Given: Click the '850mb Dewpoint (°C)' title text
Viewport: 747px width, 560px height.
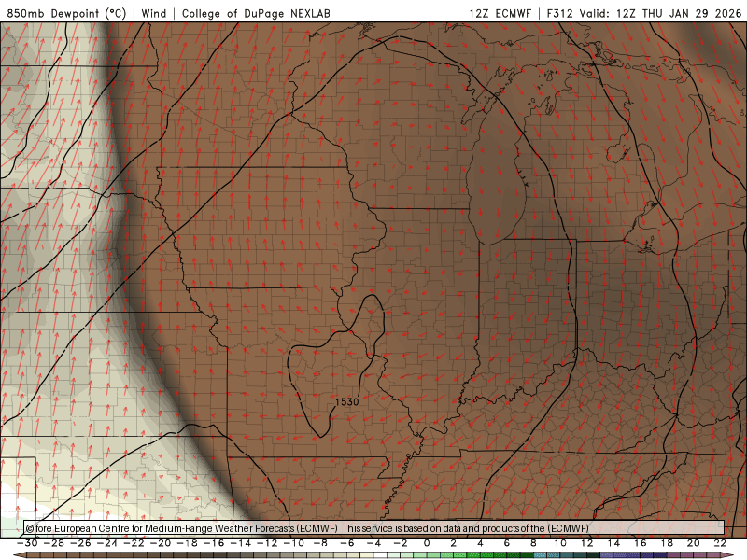Looking at the screenshot, I should (66, 13).
